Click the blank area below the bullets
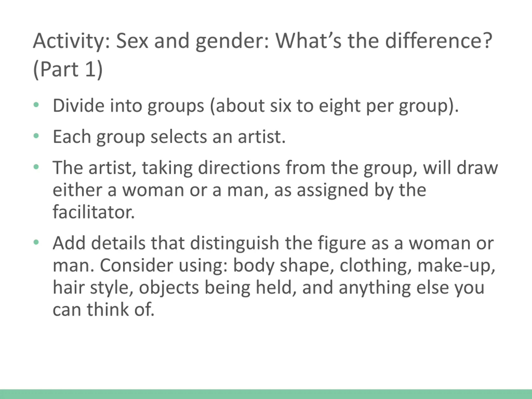This screenshot has height=399, width=532. (266, 353)
